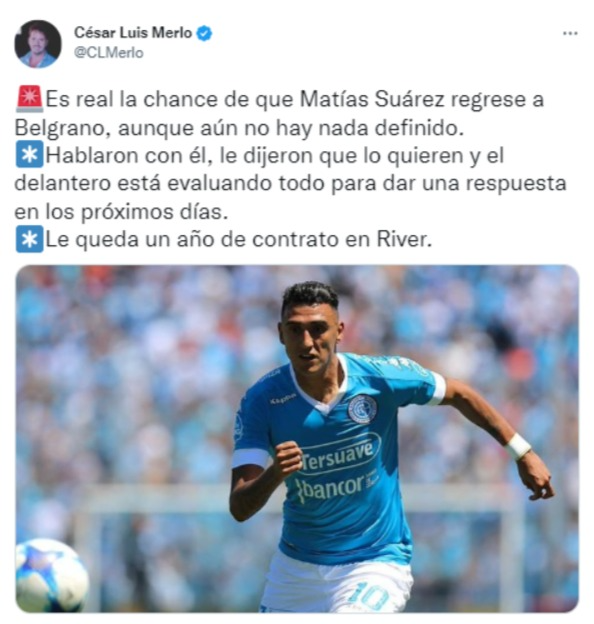Click the line 'en los próximos días.'
This screenshot has height=624, width=594.
click(121, 212)
